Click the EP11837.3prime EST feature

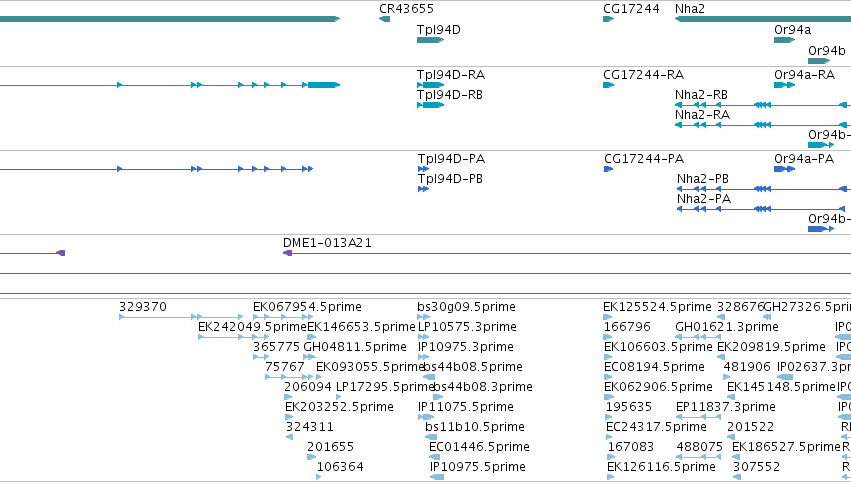698,417
